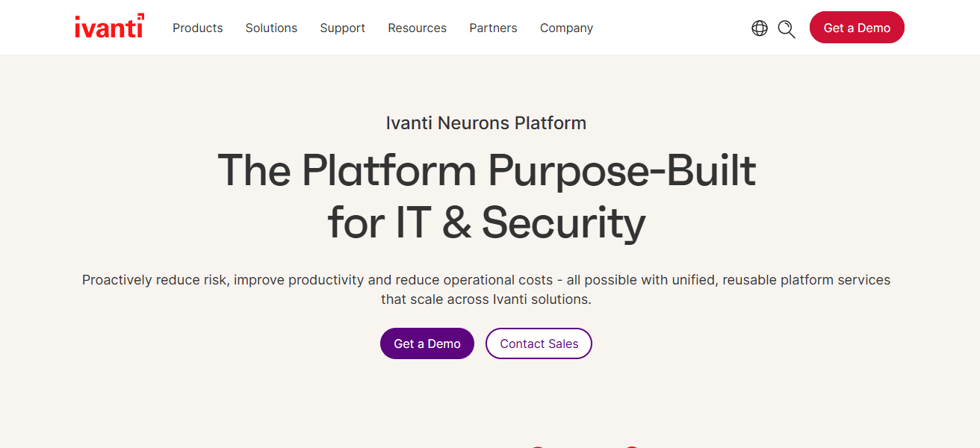The height and width of the screenshot is (448, 980).
Task: Expand the Products navigation menu
Action: click(x=197, y=28)
